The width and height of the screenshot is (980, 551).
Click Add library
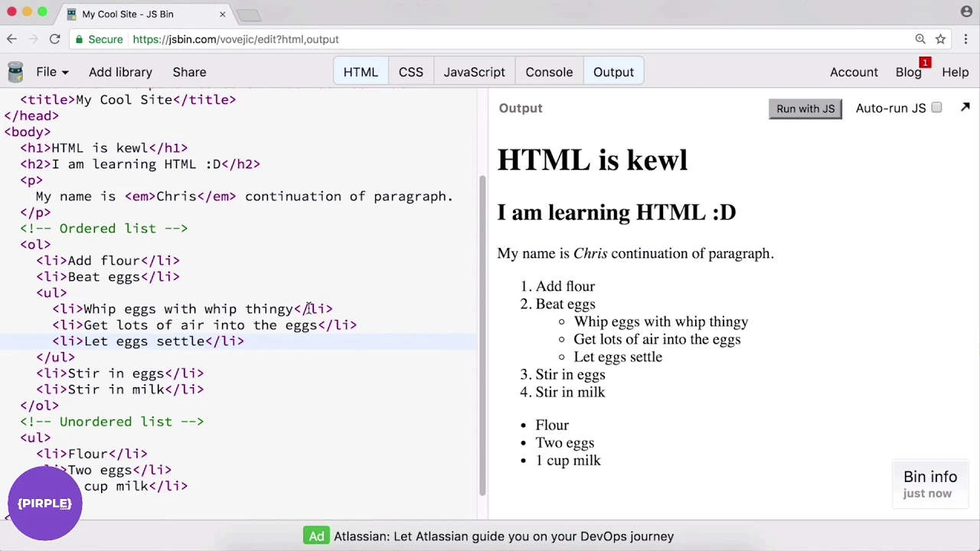(120, 72)
